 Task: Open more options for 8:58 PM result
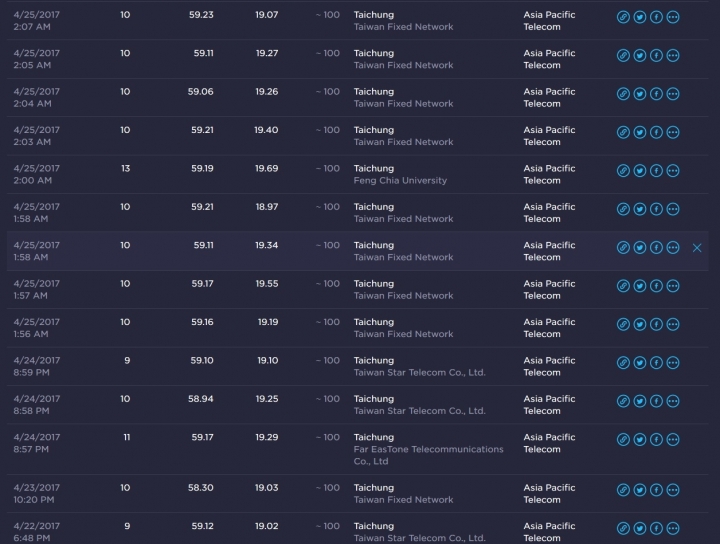click(673, 401)
